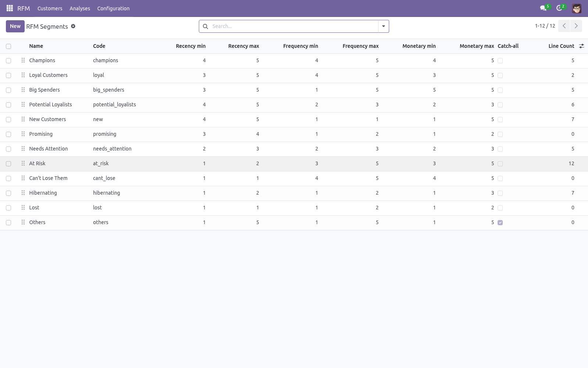Open the Customers menu
This screenshot has height=368, width=588.
50,8
